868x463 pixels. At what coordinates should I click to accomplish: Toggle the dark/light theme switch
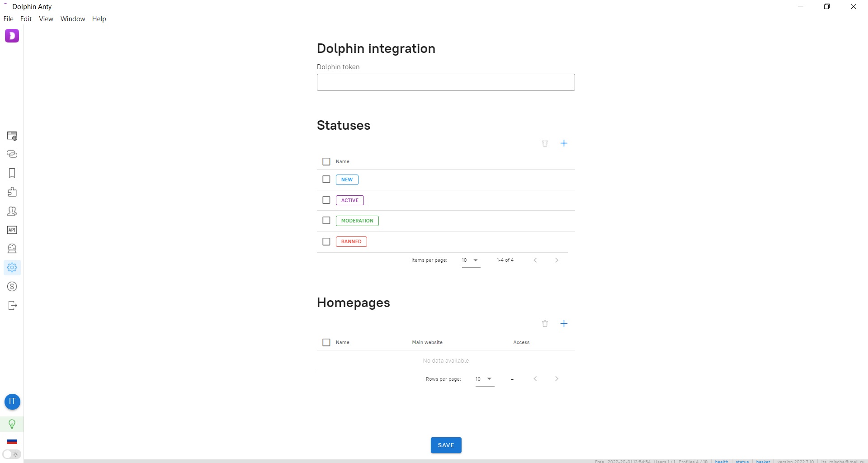12,454
